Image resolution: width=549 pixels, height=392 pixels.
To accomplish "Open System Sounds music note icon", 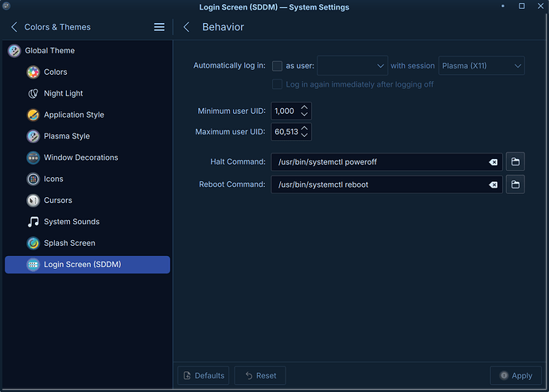I will (x=33, y=222).
